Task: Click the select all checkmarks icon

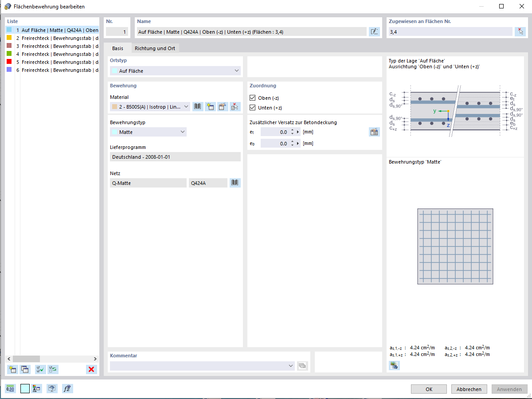Action: [40, 369]
